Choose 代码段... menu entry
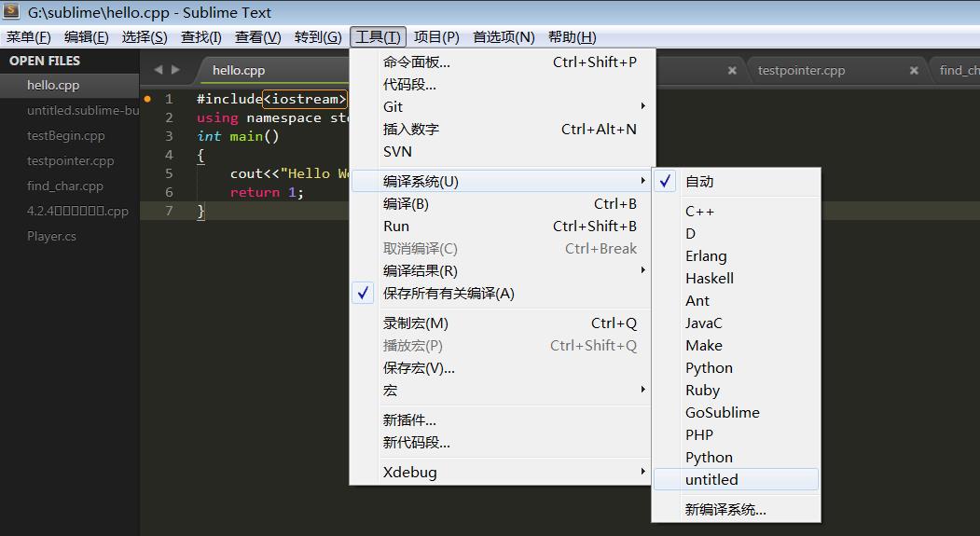The width and height of the screenshot is (980, 536). coord(503,84)
